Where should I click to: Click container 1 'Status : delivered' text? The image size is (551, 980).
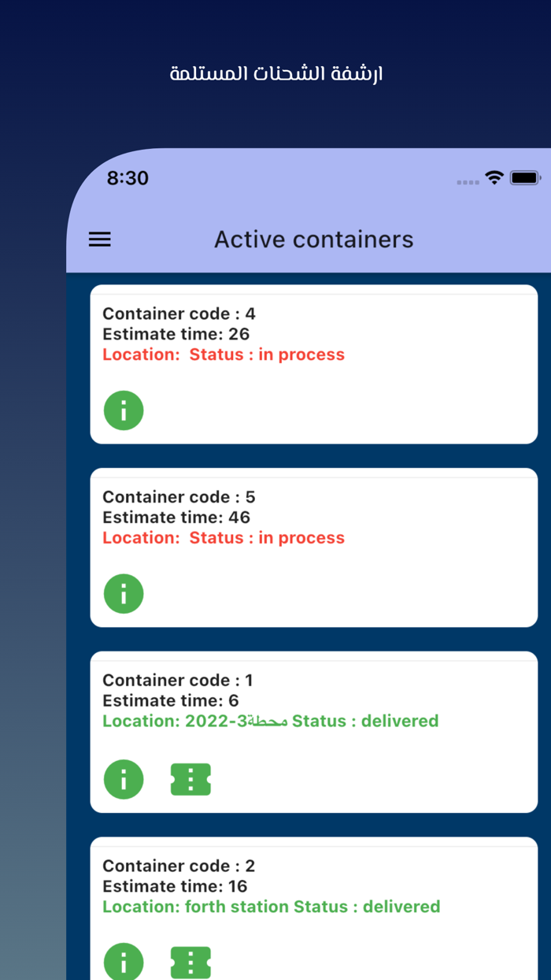point(365,721)
